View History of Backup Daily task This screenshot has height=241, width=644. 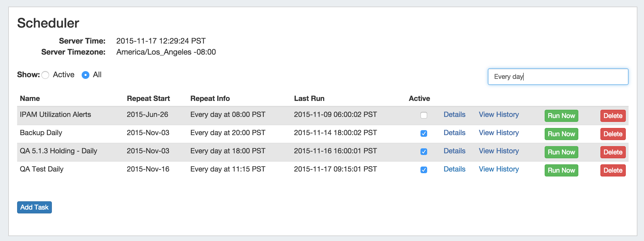[499, 133]
